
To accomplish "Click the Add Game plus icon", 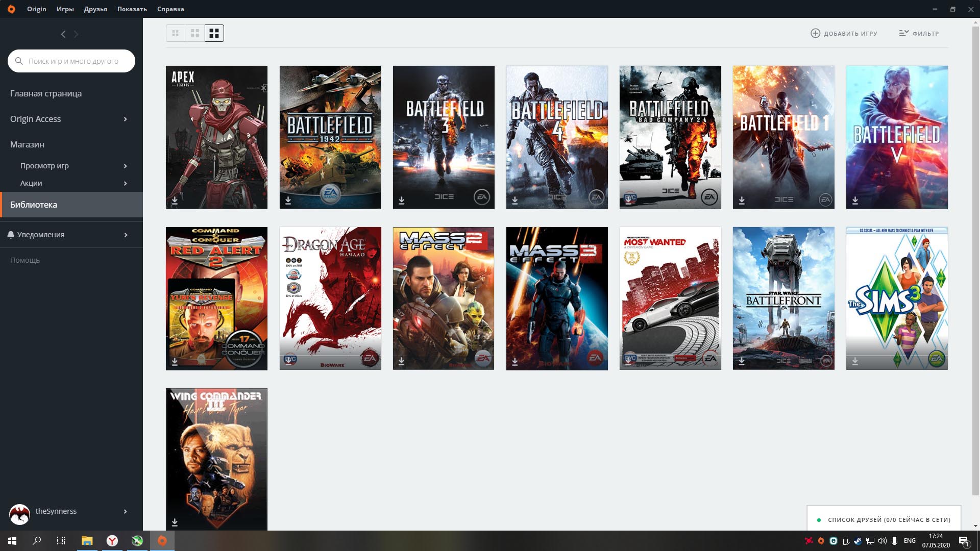I will [x=815, y=33].
